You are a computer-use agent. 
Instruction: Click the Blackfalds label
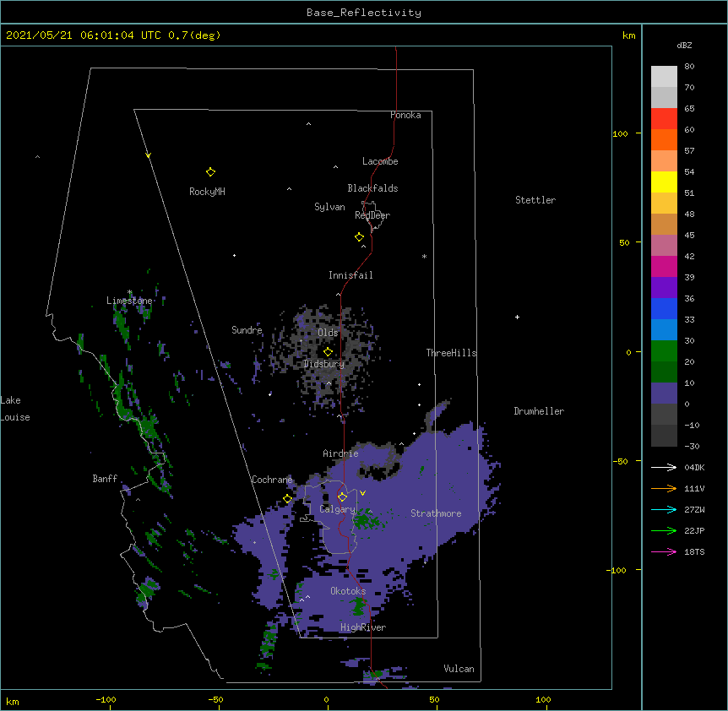tap(372, 188)
